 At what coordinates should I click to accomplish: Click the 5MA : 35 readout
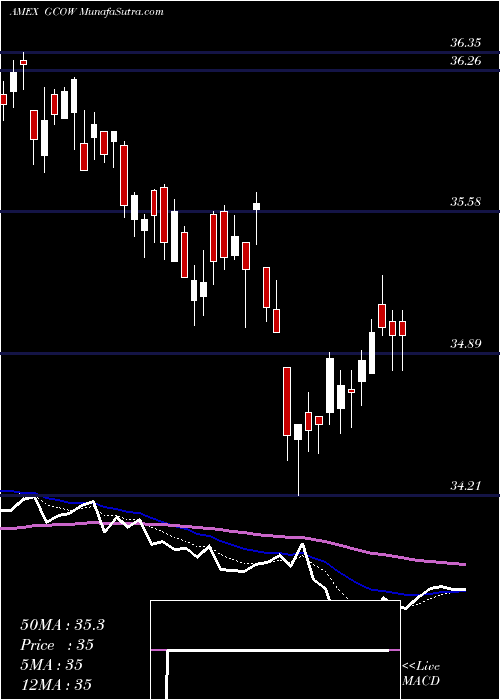point(52,665)
